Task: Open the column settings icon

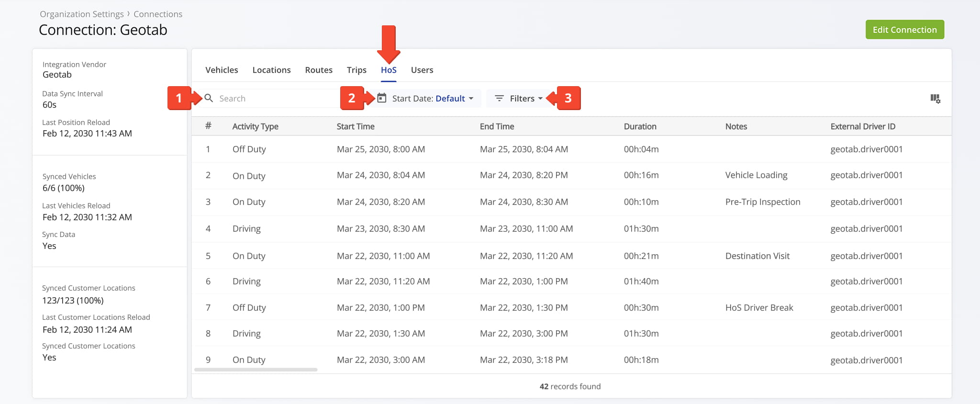Action: point(935,99)
